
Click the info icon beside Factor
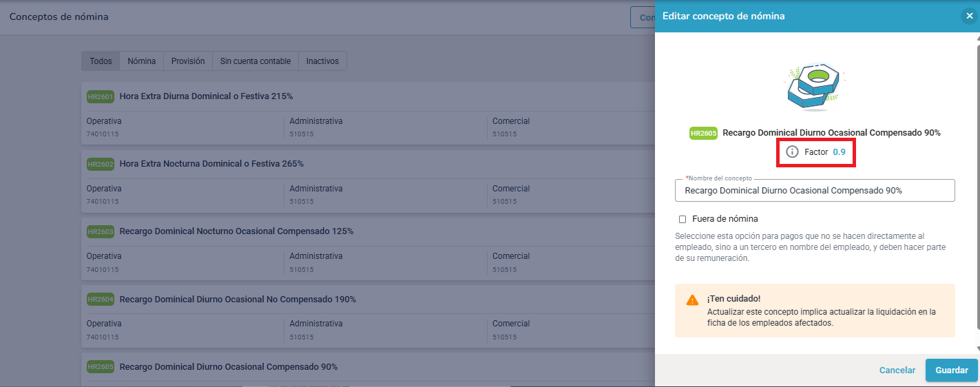792,151
